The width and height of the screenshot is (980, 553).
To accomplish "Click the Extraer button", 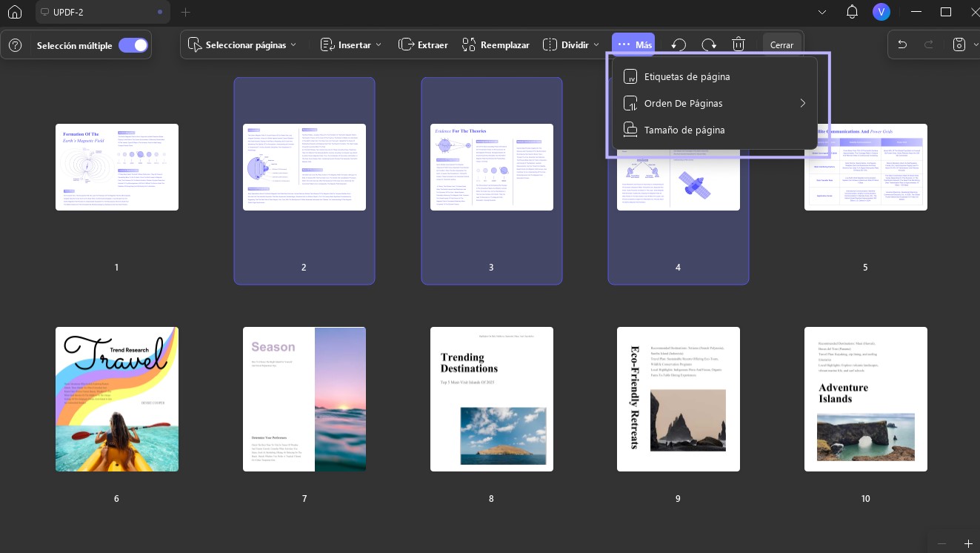I will (x=423, y=45).
